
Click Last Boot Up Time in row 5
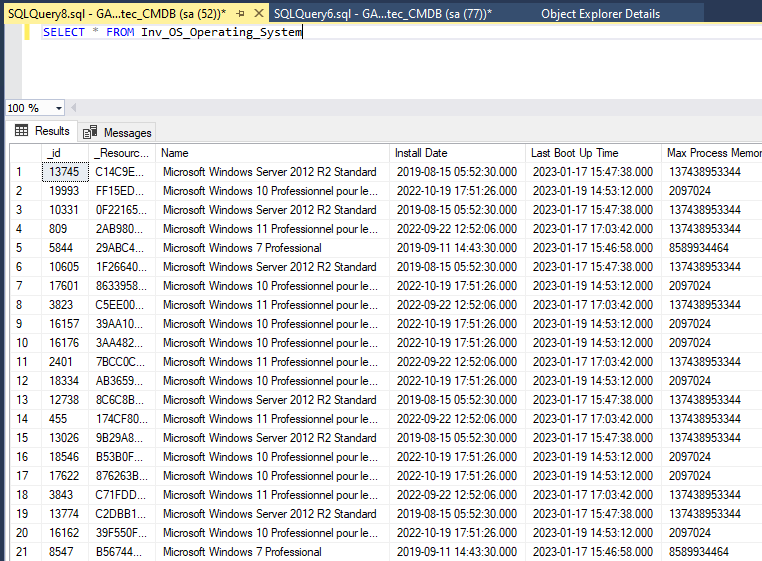pos(593,248)
